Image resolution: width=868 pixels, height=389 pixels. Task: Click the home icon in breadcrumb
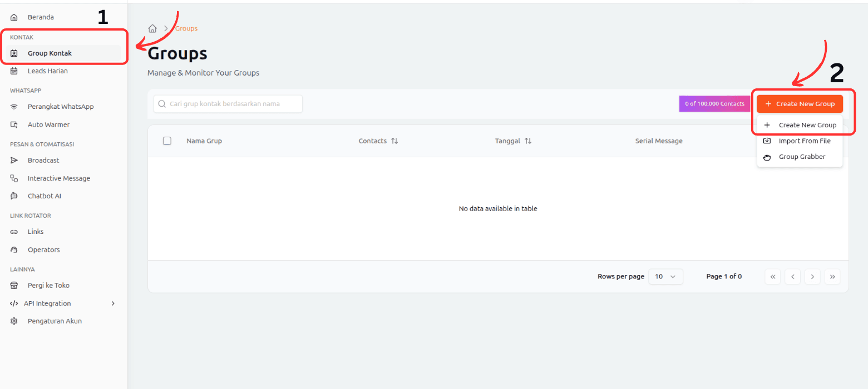152,29
